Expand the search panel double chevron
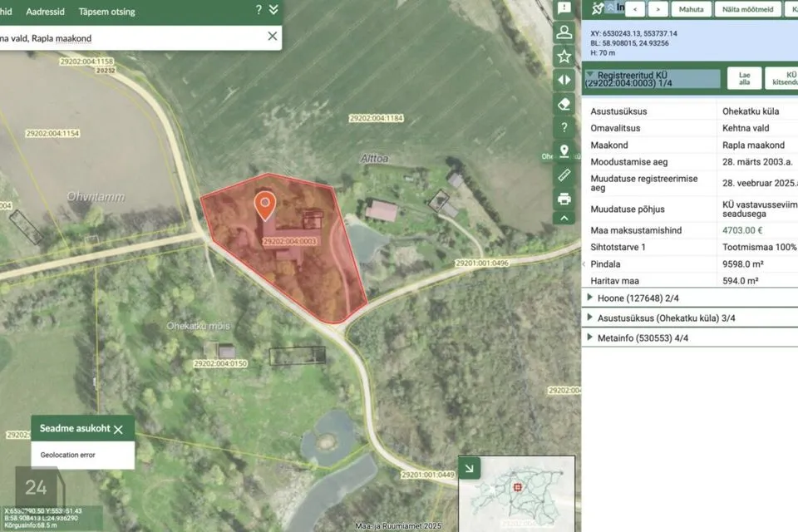The image size is (798, 532). click(273, 10)
